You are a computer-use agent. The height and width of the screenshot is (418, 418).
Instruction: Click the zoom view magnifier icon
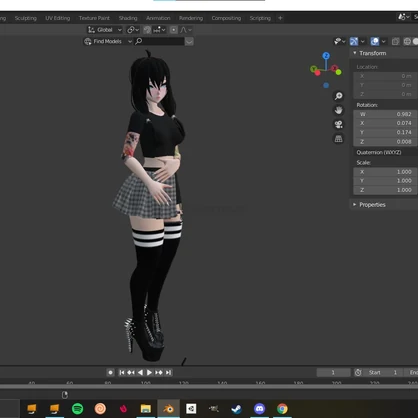tap(339, 96)
